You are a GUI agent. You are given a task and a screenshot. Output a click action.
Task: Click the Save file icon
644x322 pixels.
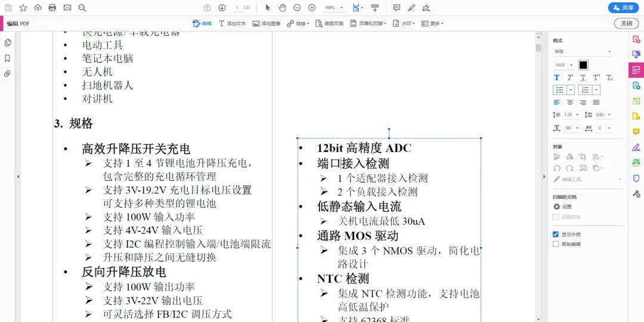[x=8, y=7]
